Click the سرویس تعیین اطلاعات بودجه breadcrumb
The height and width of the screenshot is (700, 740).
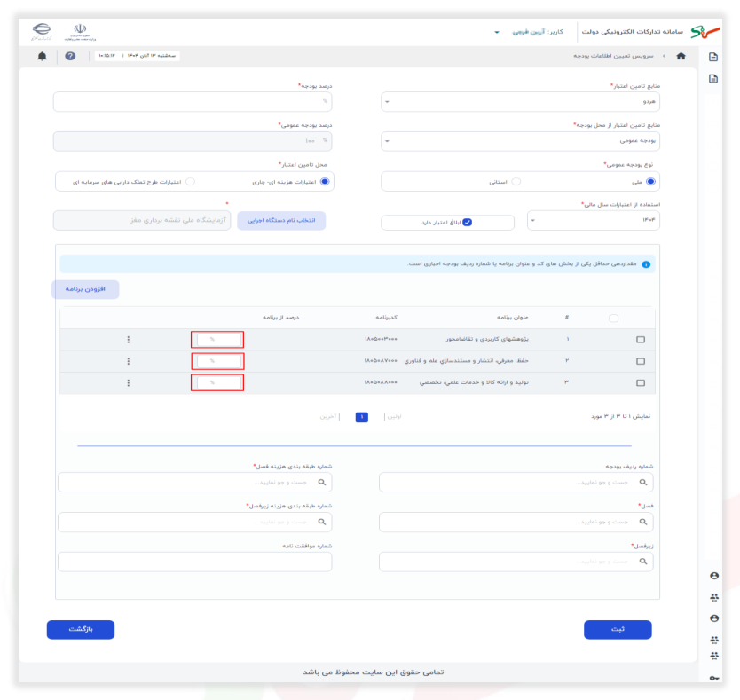[x=613, y=56]
